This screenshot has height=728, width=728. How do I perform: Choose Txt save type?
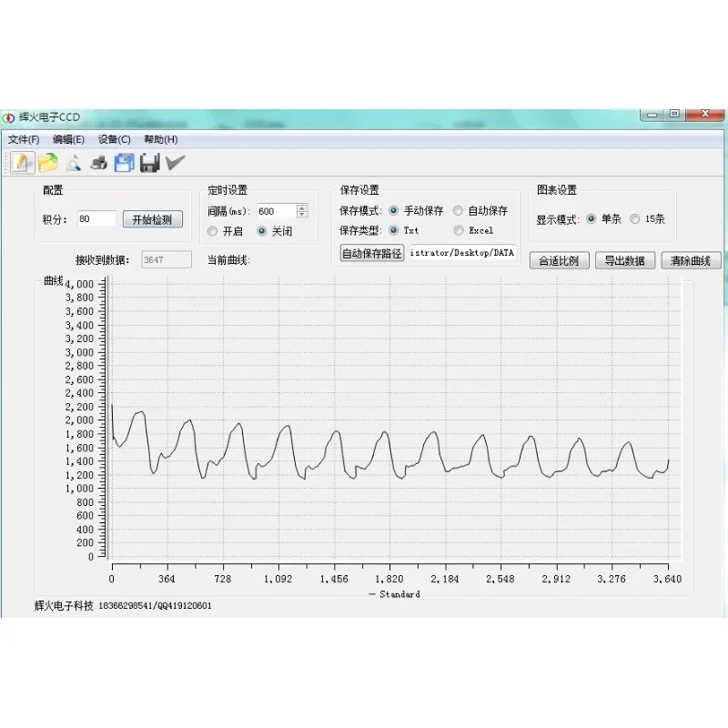click(x=393, y=230)
